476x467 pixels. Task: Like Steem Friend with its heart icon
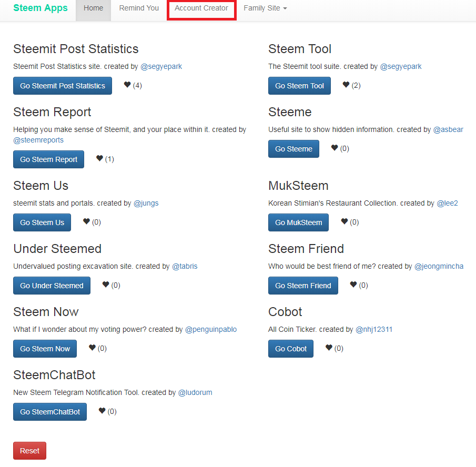[x=353, y=285]
